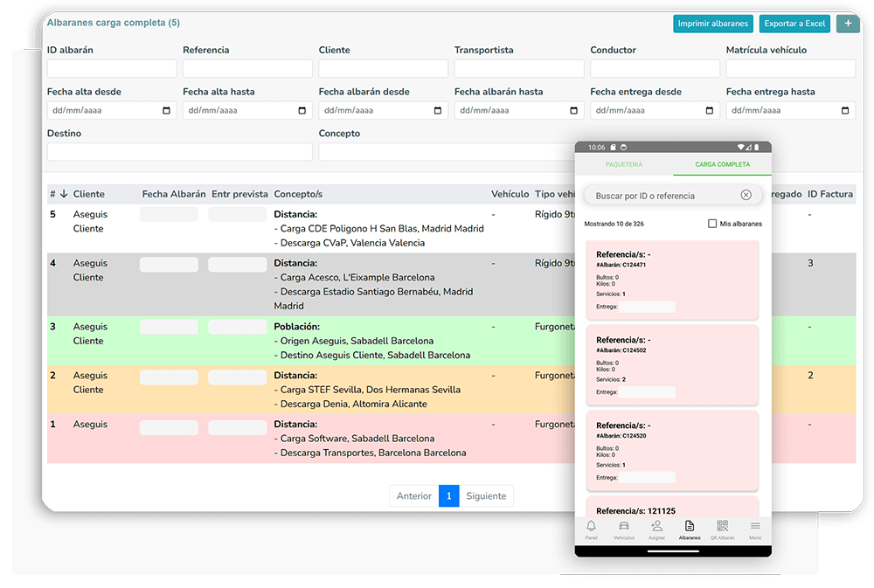The height and width of the screenshot is (588, 874).
Task: Open the Menú hamburger icon
Action: pyautogui.click(x=755, y=526)
